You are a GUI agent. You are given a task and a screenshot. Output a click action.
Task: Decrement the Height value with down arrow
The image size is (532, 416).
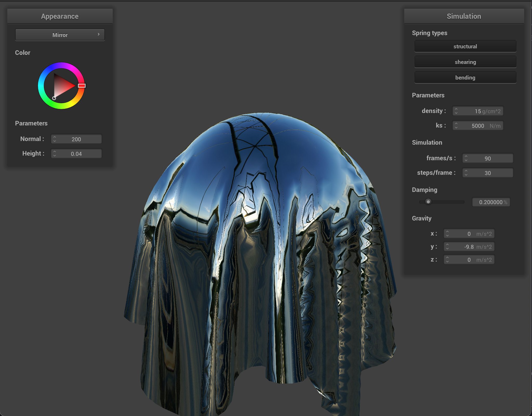pyautogui.click(x=55, y=155)
